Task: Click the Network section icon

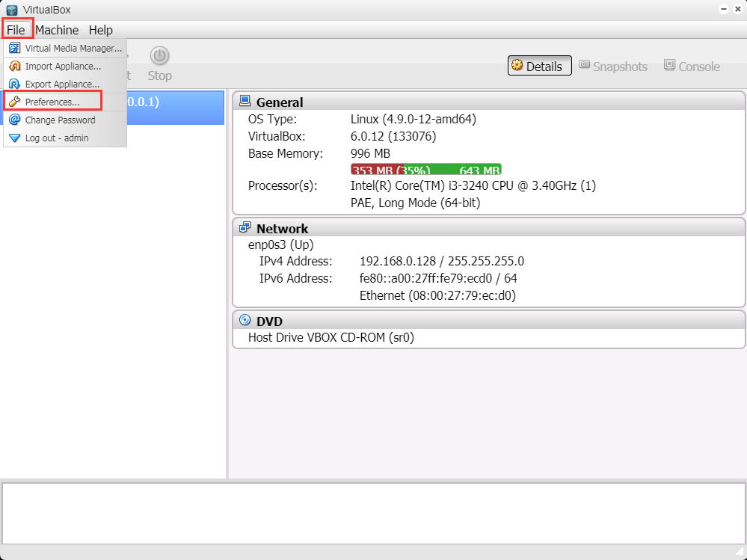Action: pyautogui.click(x=245, y=227)
